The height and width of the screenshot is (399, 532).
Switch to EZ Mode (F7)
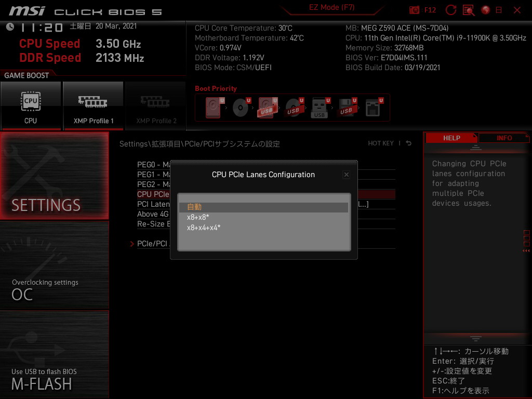331,7
